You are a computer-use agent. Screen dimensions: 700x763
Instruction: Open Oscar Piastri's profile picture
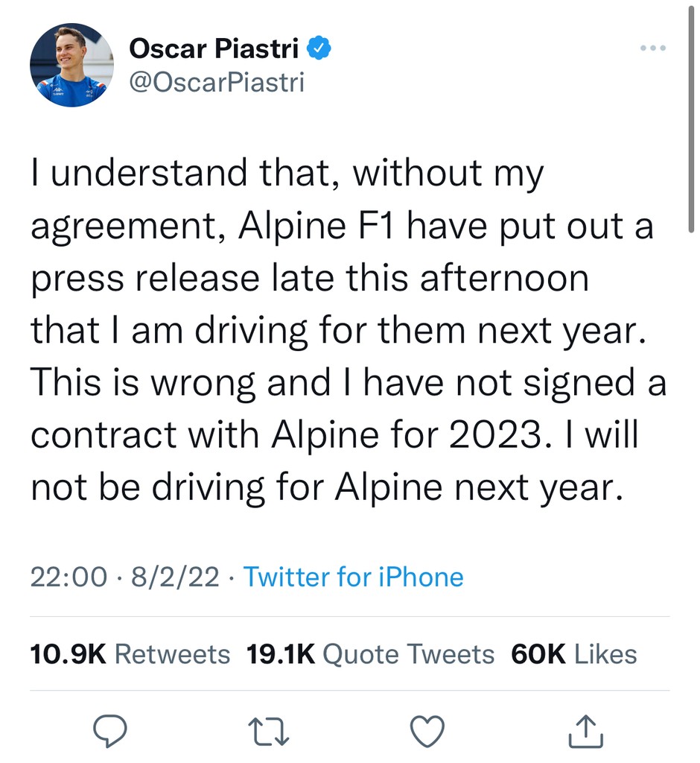click(x=71, y=65)
